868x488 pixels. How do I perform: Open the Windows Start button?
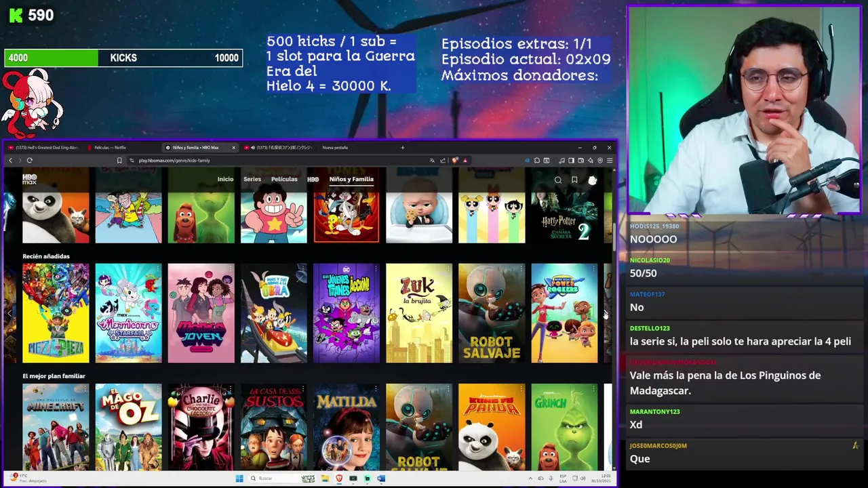pyautogui.click(x=239, y=479)
